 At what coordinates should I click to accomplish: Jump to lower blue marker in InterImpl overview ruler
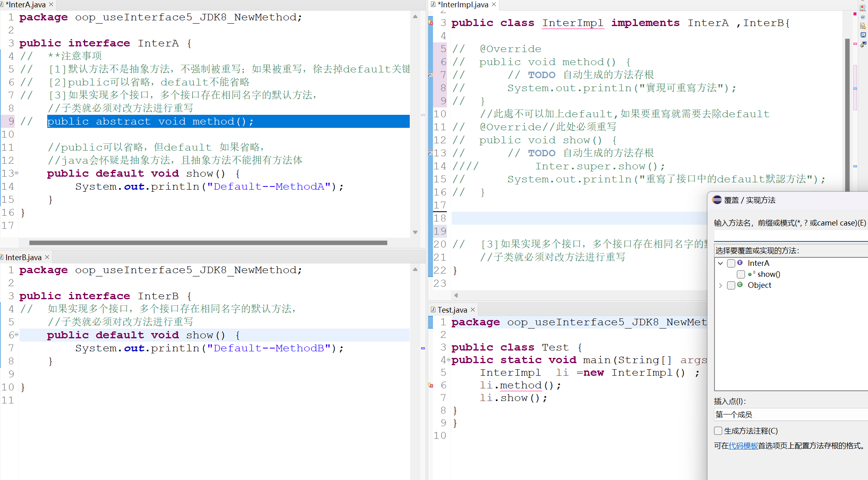click(x=855, y=166)
